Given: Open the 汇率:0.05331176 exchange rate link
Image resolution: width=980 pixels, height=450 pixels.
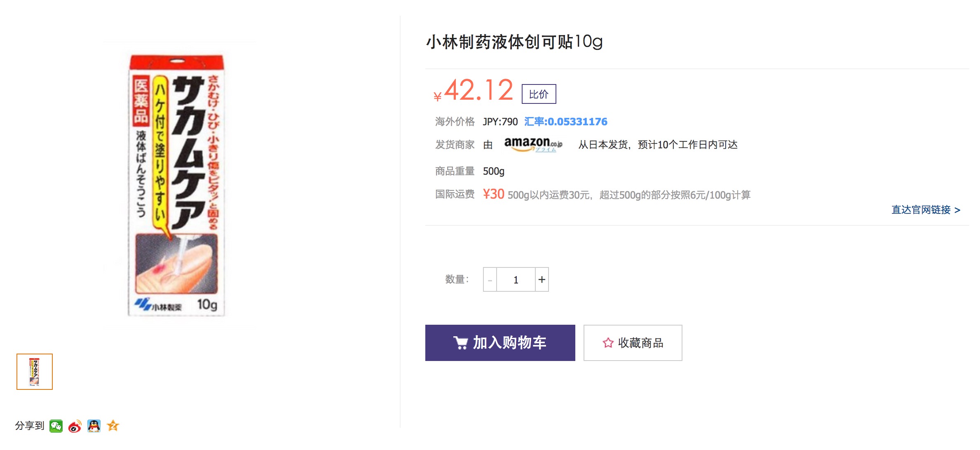Looking at the screenshot, I should [x=565, y=122].
